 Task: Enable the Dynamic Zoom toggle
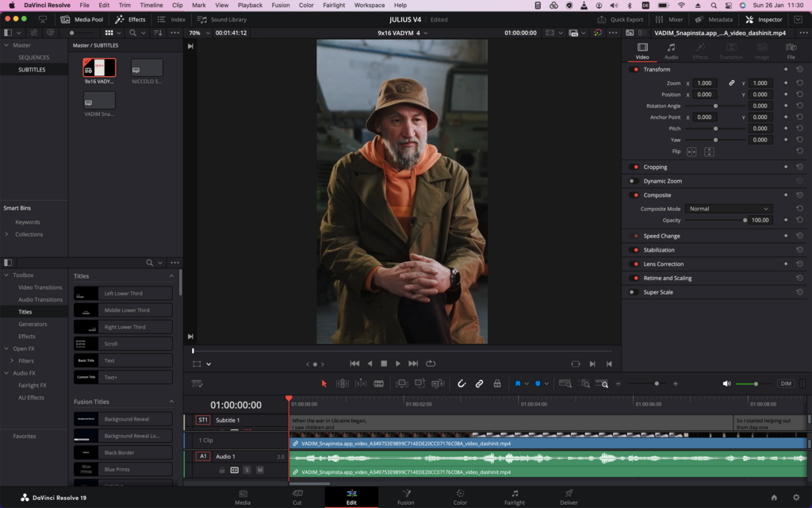634,181
